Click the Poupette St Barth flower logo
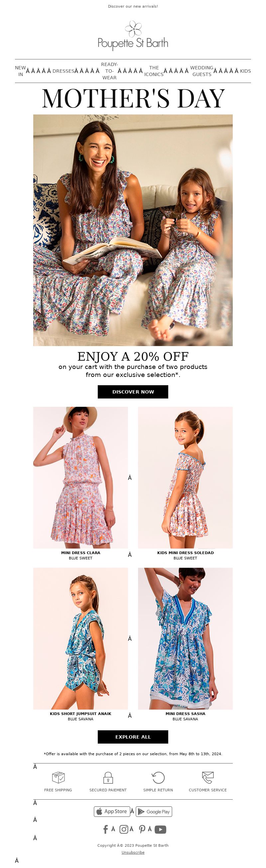266x868 pixels. (133, 29)
